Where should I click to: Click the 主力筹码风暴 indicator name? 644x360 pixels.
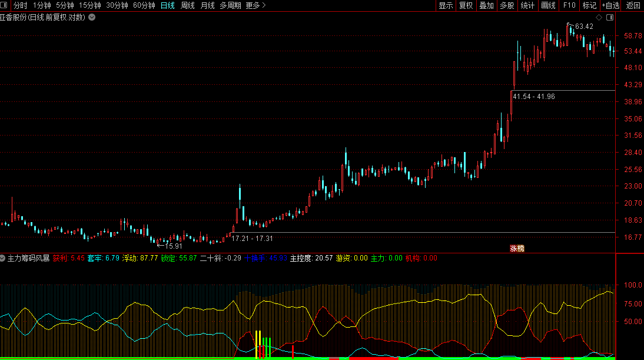pos(28,258)
